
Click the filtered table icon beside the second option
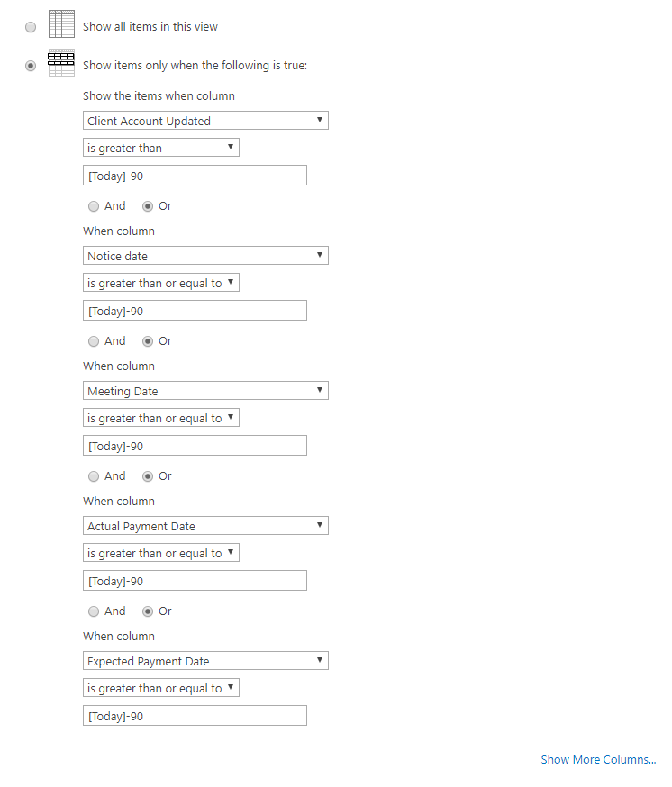click(x=61, y=61)
